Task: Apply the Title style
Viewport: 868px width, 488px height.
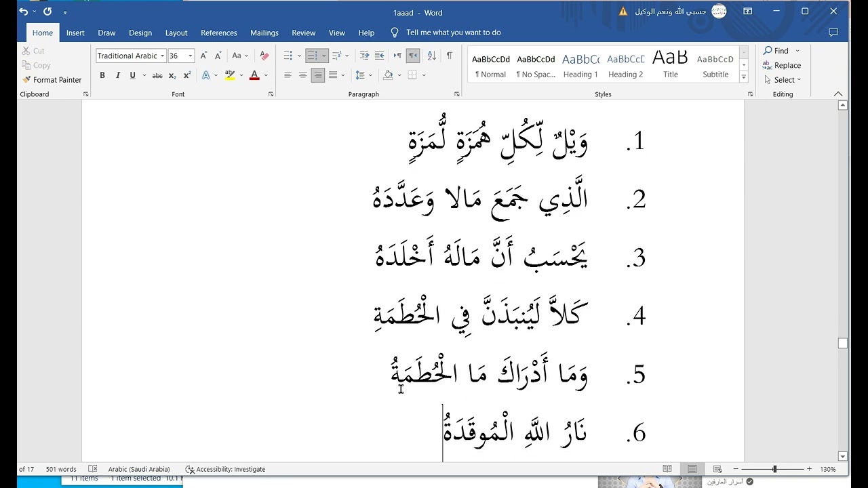Action: [x=671, y=65]
